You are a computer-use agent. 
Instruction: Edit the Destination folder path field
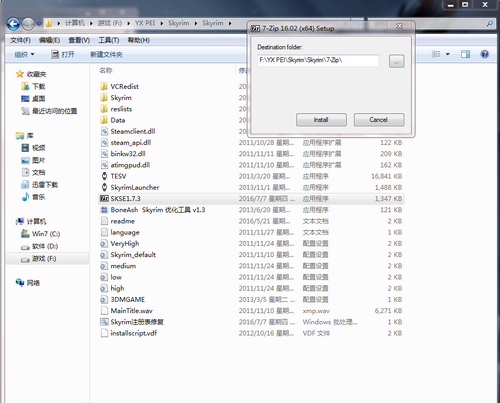point(318,60)
